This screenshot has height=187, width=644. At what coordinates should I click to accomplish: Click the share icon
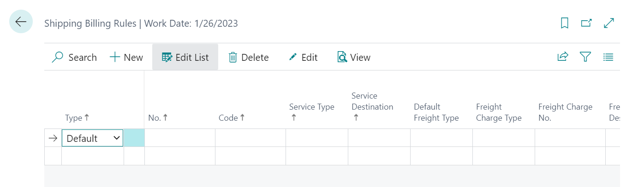(x=563, y=57)
